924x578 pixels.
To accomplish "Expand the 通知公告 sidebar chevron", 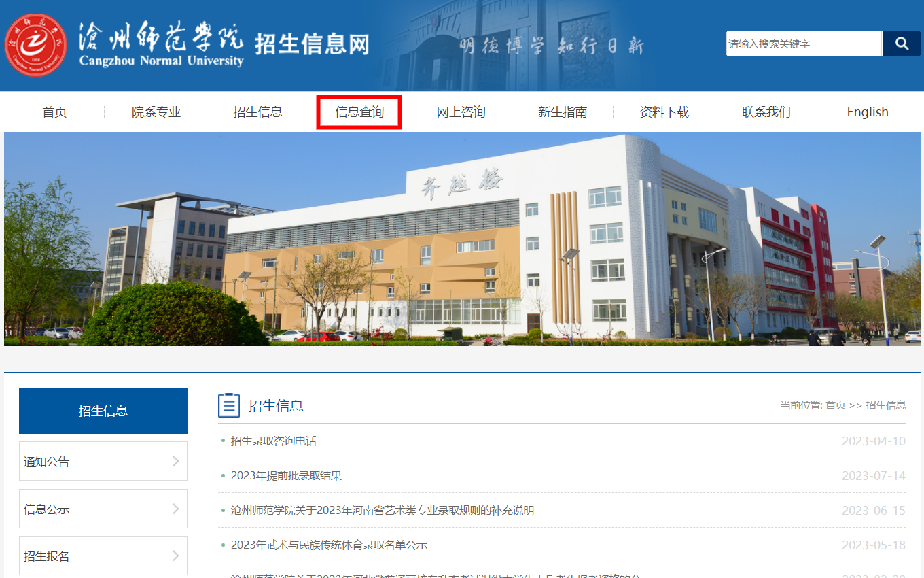I will click(175, 462).
